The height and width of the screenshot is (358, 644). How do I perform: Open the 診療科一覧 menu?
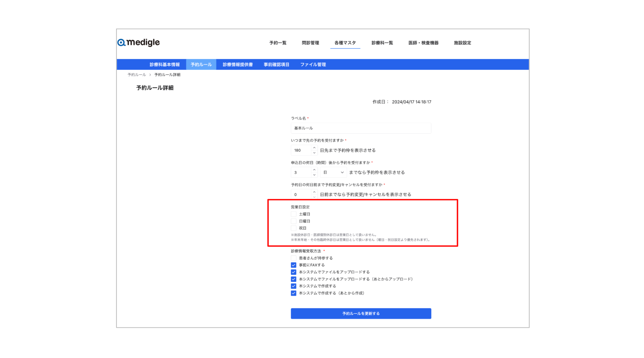click(382, 43)
